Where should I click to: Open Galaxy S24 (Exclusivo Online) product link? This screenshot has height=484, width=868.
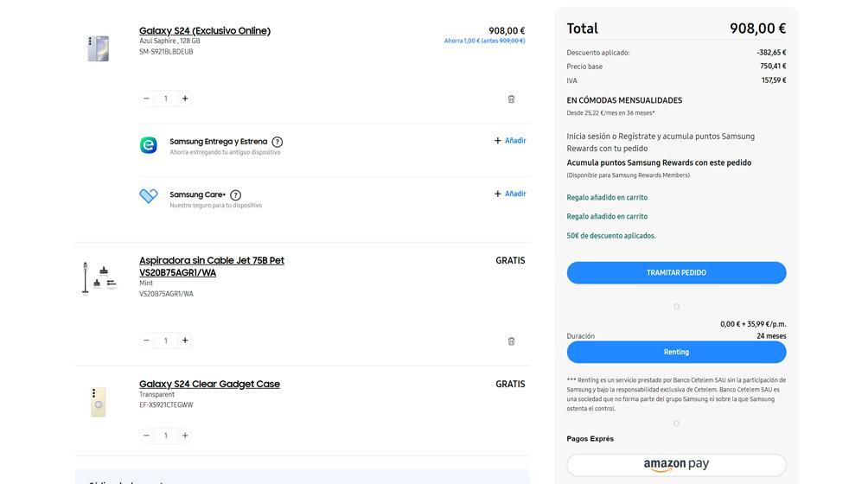click(205, 31)
